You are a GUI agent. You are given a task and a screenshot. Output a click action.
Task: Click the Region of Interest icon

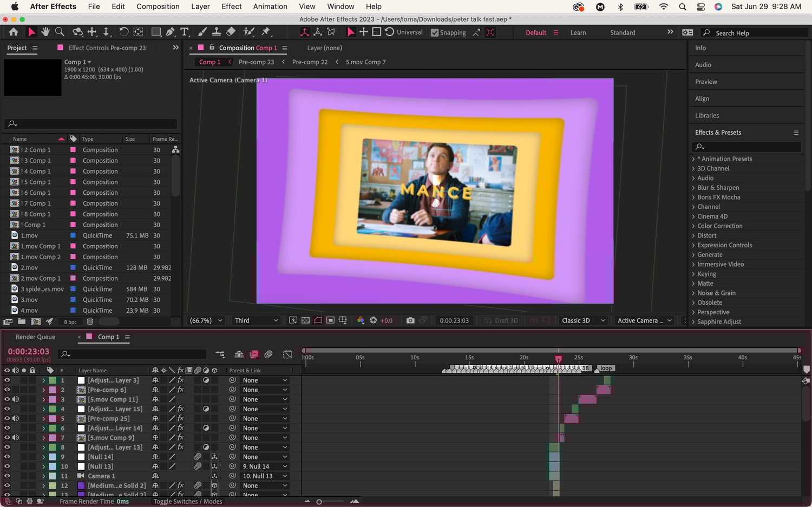pos(330,320)
